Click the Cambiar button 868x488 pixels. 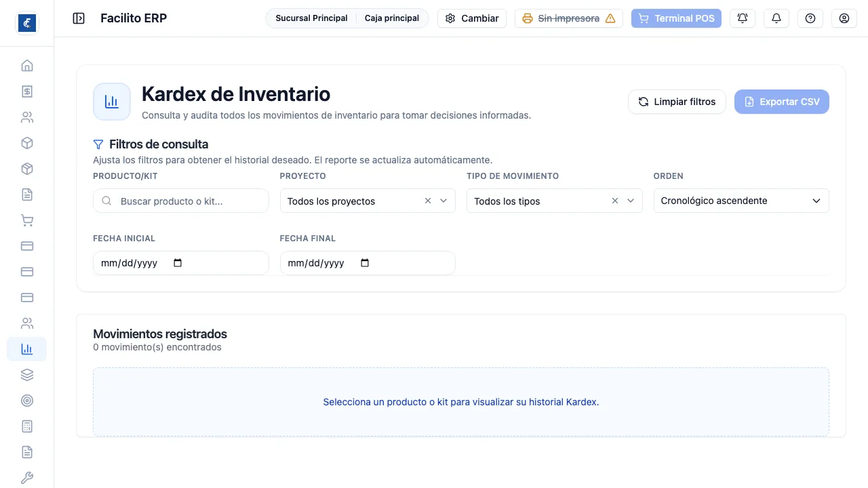[x=472, y=18]
